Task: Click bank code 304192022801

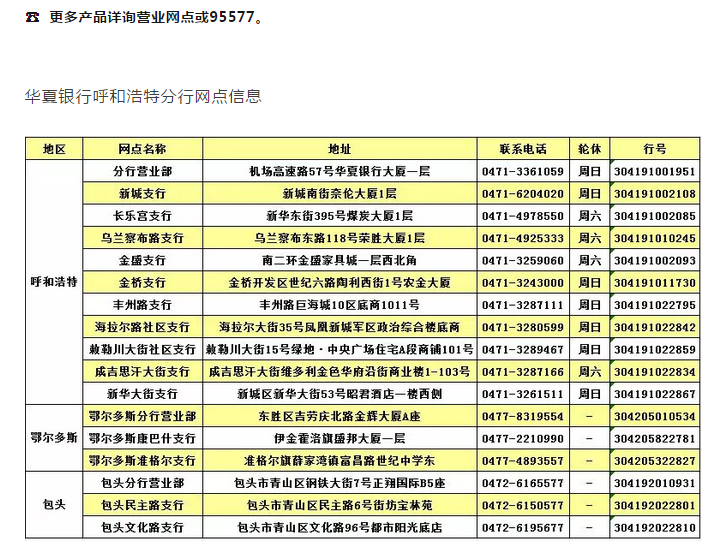Action: tap(655, 506)
